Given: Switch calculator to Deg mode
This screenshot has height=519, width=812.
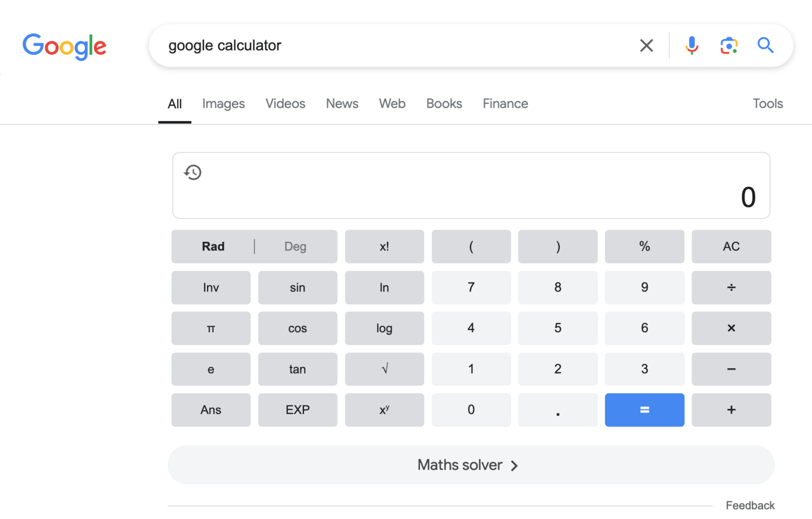Looking at the screenshot, I should (x=295, y=246).
